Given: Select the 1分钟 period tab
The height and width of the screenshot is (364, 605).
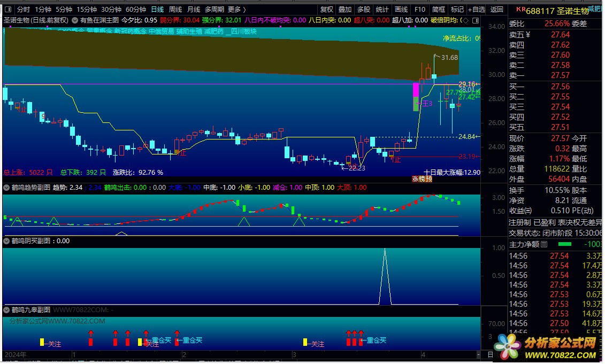Looking at the screenshot, I should click(43, 9).
